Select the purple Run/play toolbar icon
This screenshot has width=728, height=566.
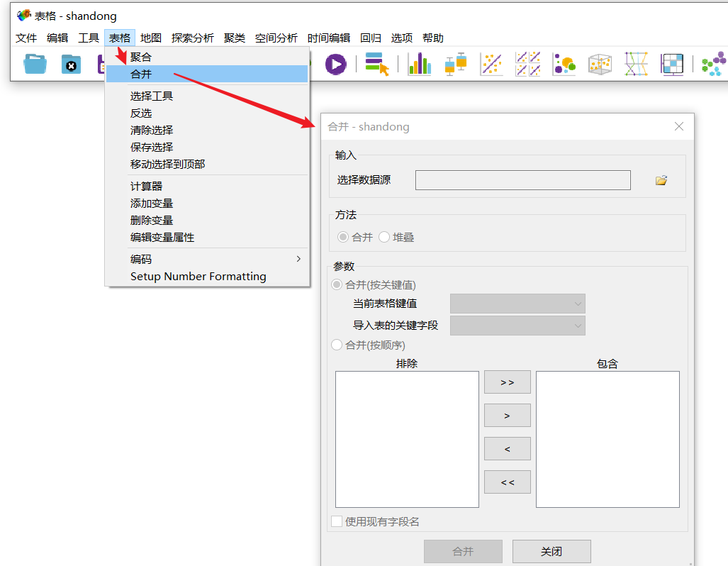335,64
